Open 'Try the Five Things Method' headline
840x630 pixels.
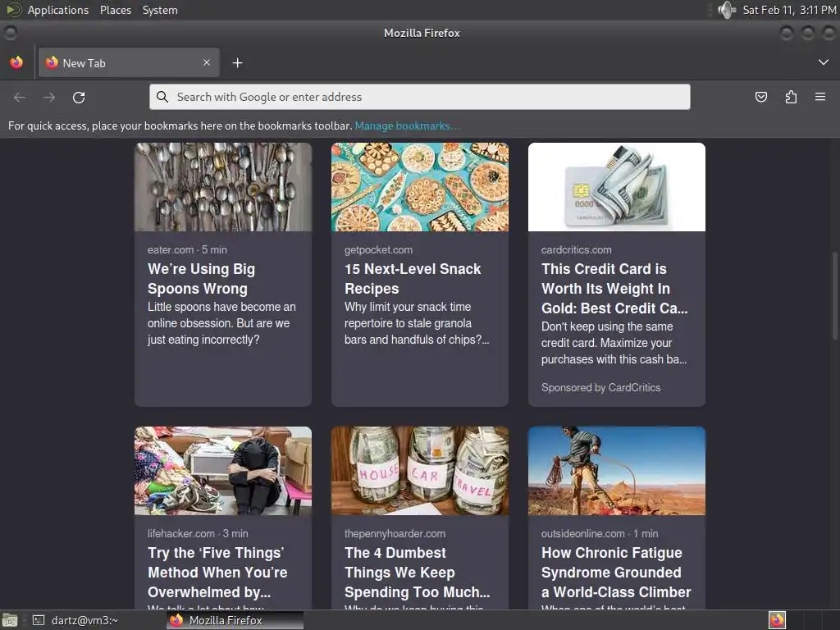(217, 572)
